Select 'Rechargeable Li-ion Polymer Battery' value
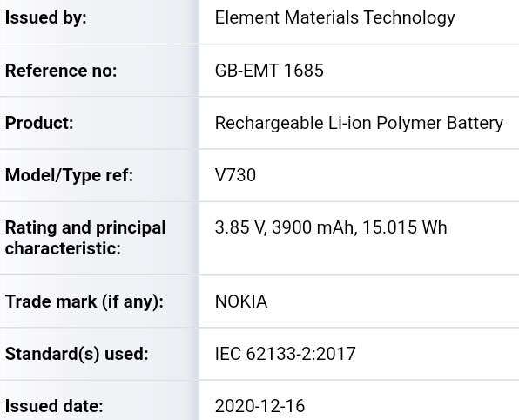 [359, 124]
